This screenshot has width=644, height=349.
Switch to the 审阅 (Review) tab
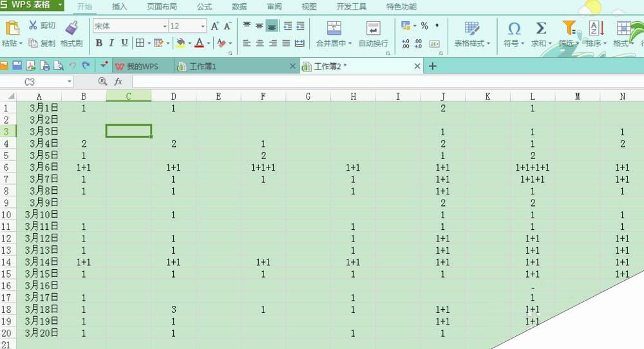(x=274, y=6)
